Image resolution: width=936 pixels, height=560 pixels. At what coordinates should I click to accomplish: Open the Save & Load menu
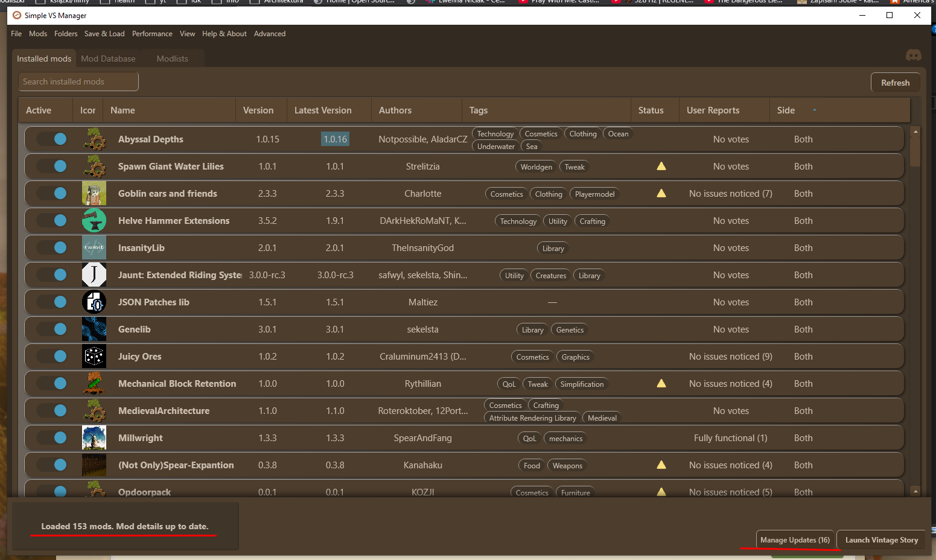coord(104,34)
